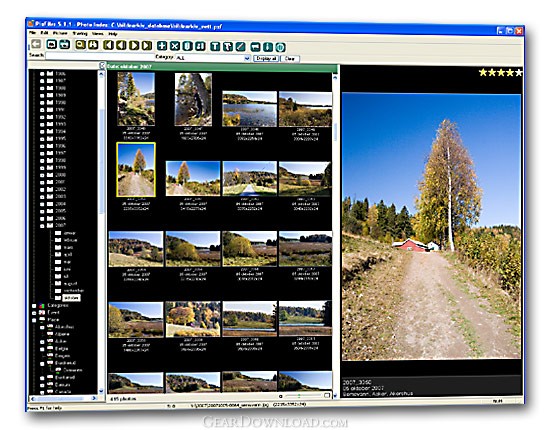550x430 pixels.
Task: Click the round green icon ending the toolbar
Action: coord(280,47)
